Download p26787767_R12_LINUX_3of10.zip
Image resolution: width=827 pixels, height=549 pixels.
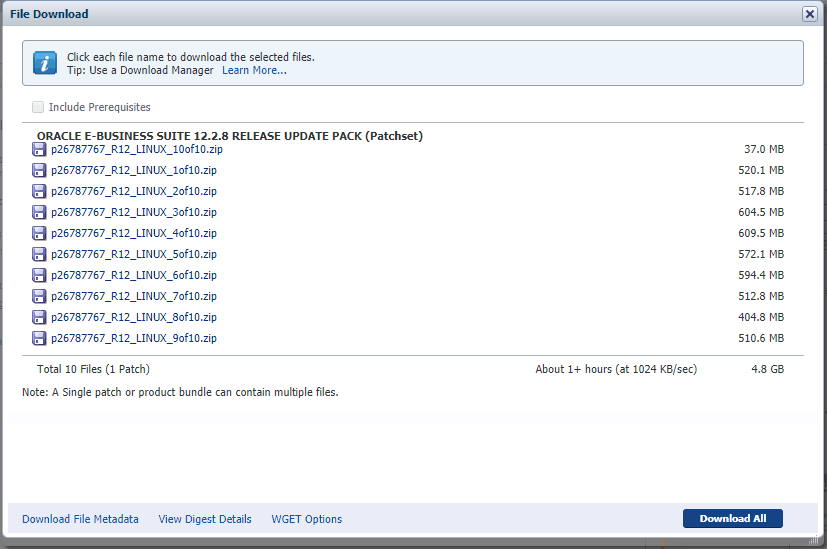click(x=133, y=212)
